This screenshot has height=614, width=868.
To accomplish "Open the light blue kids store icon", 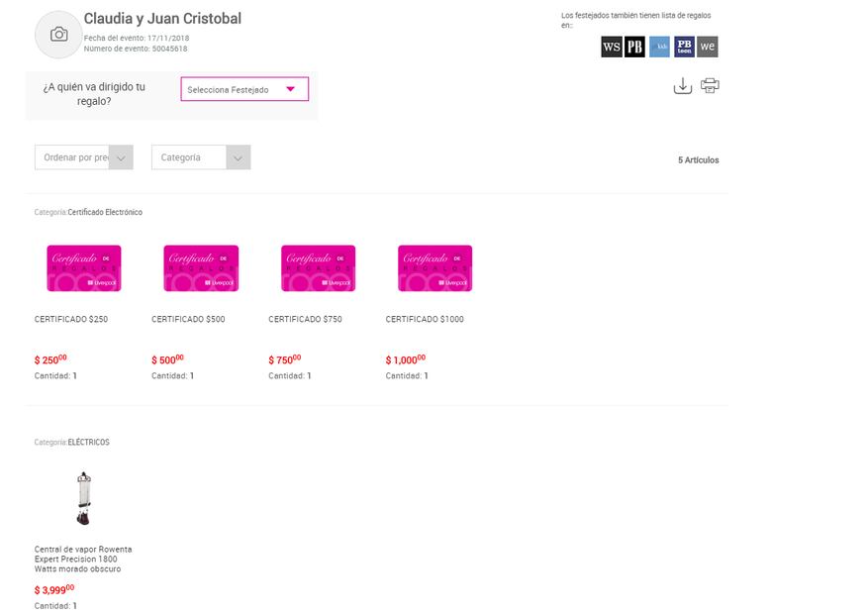I will [x=659, y=47].
